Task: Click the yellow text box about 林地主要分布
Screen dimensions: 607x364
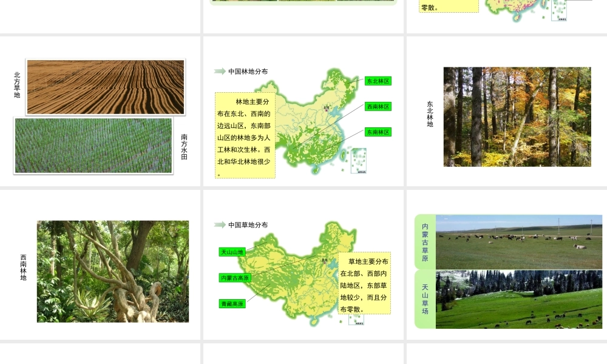Action: 245,135
